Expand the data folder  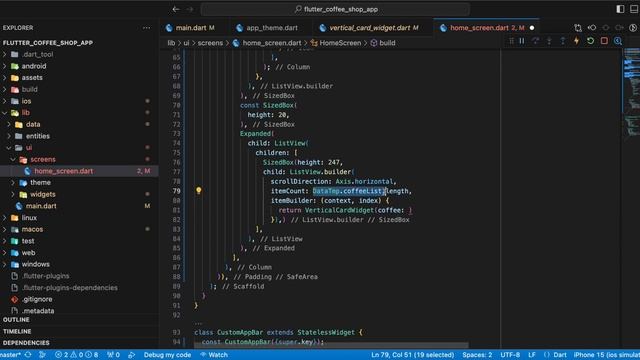pyautogui.click(x=33, y=124)
